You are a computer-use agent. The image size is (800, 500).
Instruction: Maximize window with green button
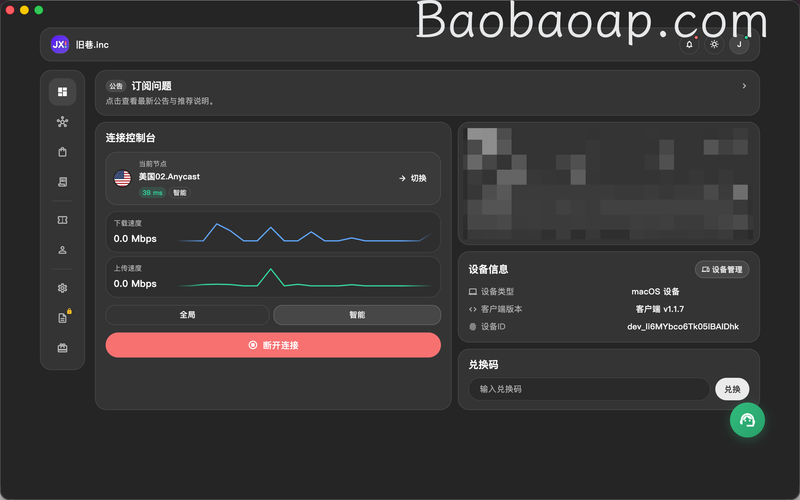coord(39,10)
